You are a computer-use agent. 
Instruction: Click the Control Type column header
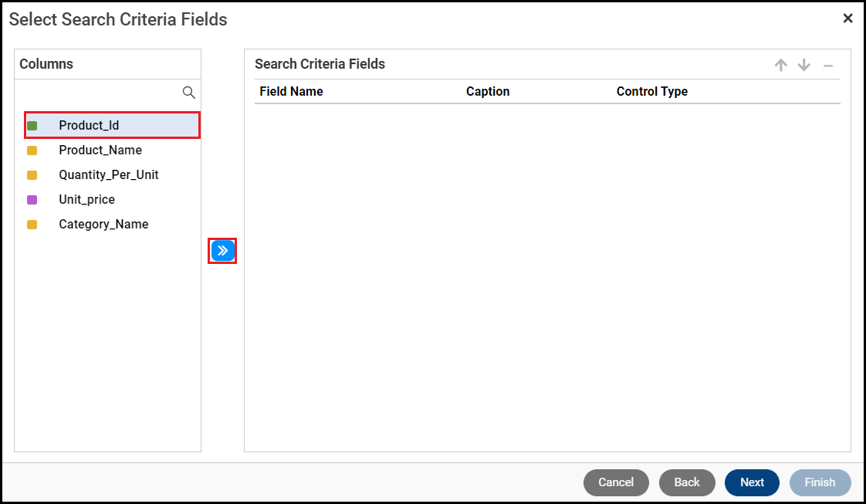[x=651, y=92]
